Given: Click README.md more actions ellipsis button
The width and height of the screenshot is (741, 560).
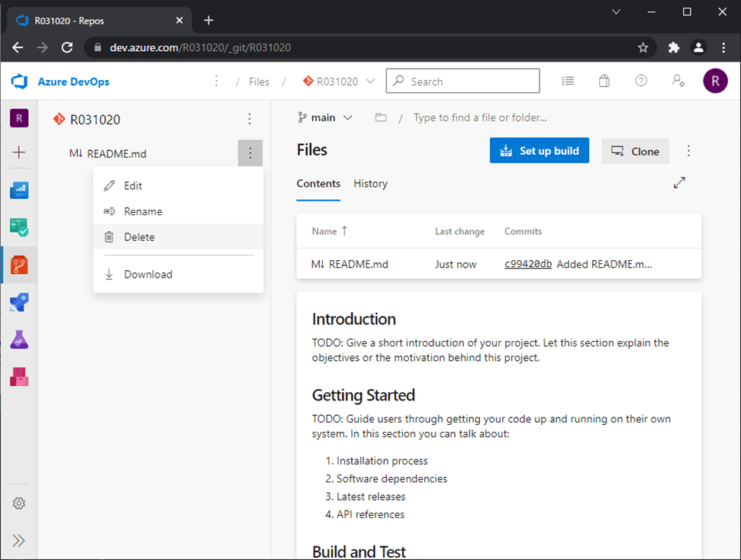Looking at the screenshot, I should tap(250, 153).
